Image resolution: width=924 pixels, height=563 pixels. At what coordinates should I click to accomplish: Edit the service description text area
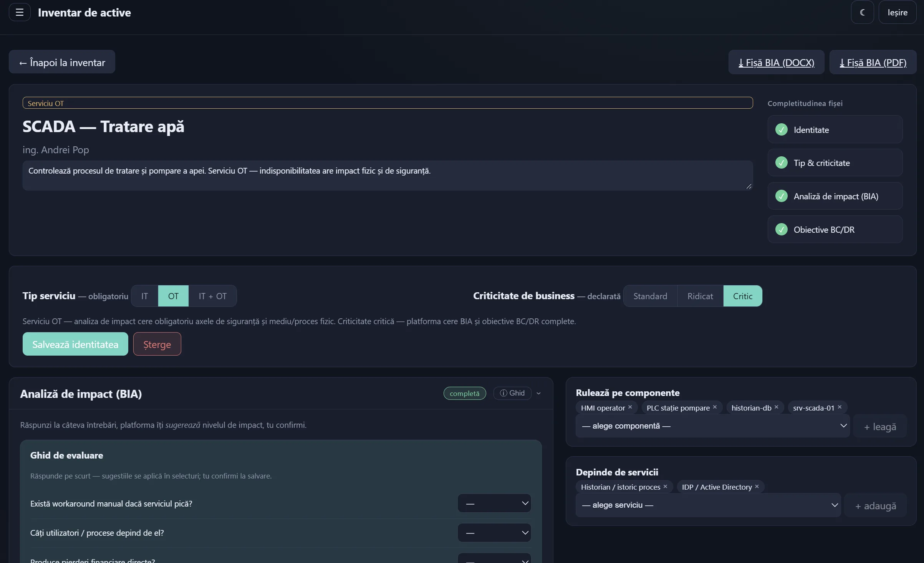coord(387,176)
